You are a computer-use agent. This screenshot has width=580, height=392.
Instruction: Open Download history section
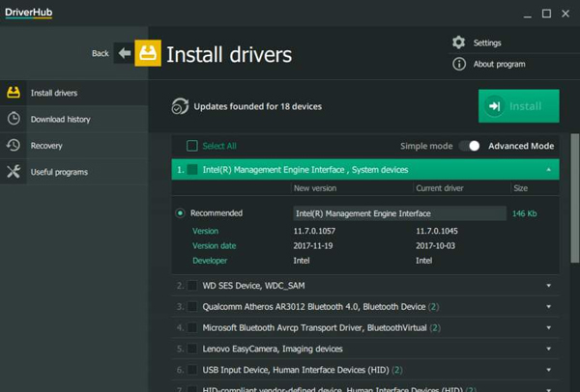pos(74,119)
